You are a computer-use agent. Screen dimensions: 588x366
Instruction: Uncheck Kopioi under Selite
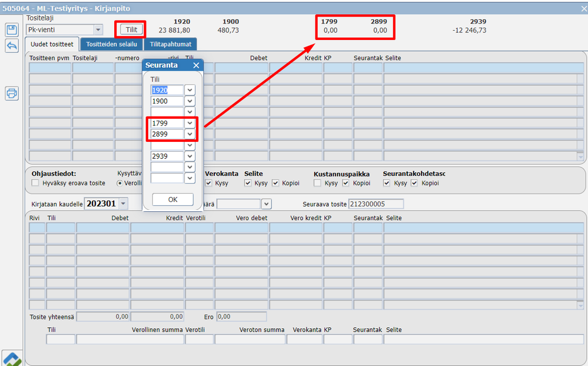pyautogui.click(x=275, y=183)
